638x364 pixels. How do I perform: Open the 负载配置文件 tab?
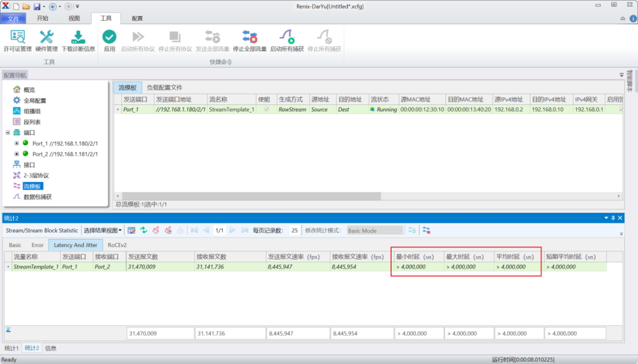(x=164, y=87)
